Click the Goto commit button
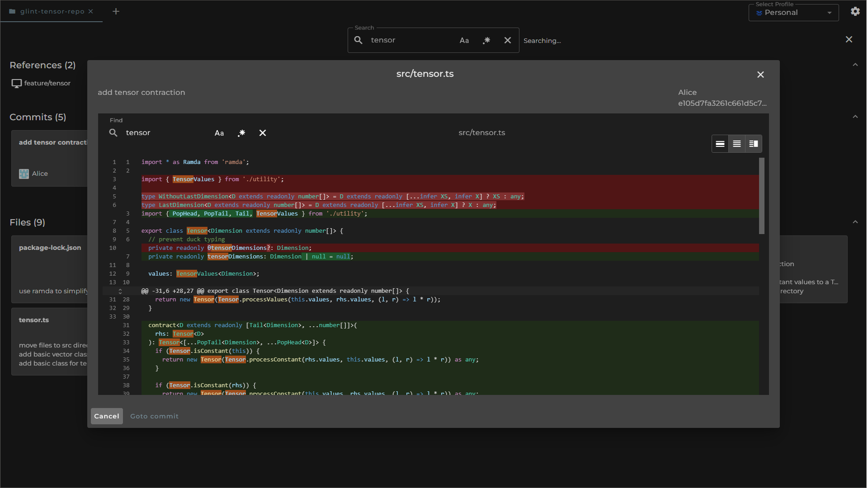868x488 pixels. (154, 416)
